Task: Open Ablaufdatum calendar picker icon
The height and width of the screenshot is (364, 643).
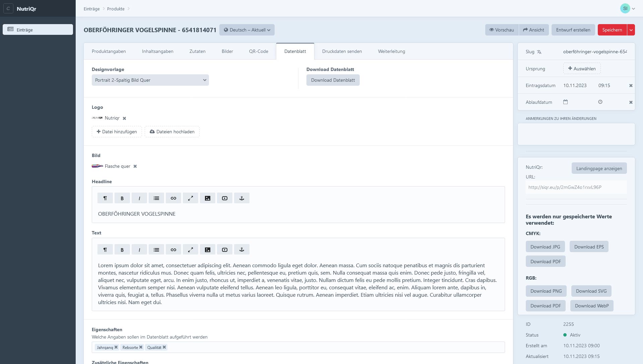Action: tap(565, 102)
